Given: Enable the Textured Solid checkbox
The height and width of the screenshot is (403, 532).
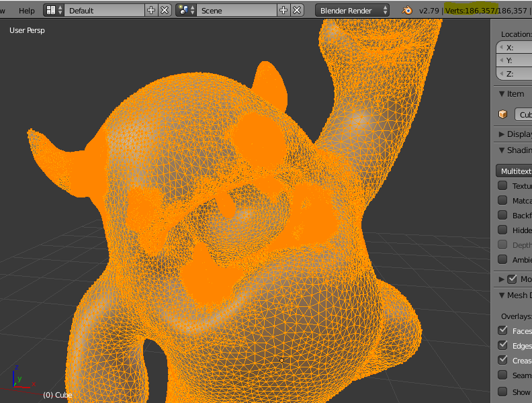Looking at the screenshot, I should 502,185.
